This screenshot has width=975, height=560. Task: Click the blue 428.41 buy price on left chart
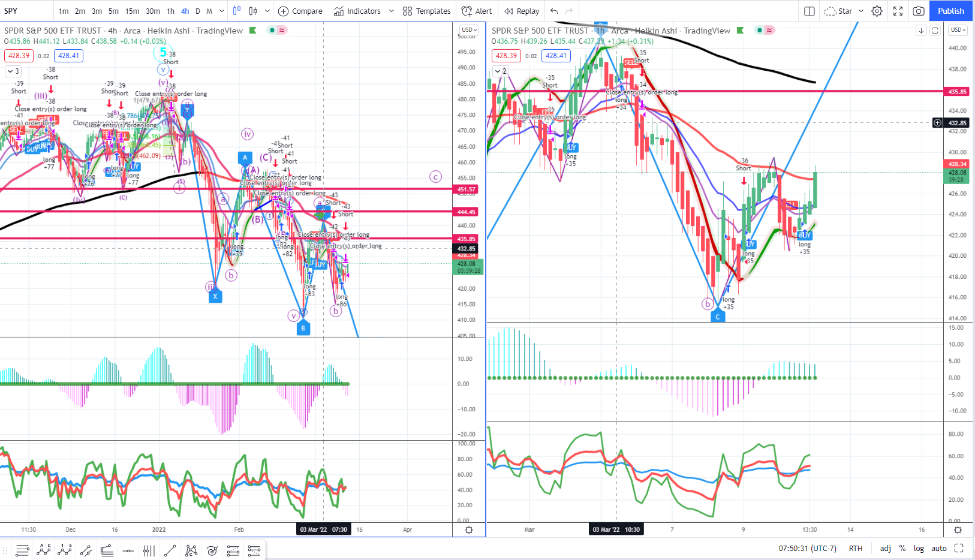pyautogui.click(x=68, y=56)
